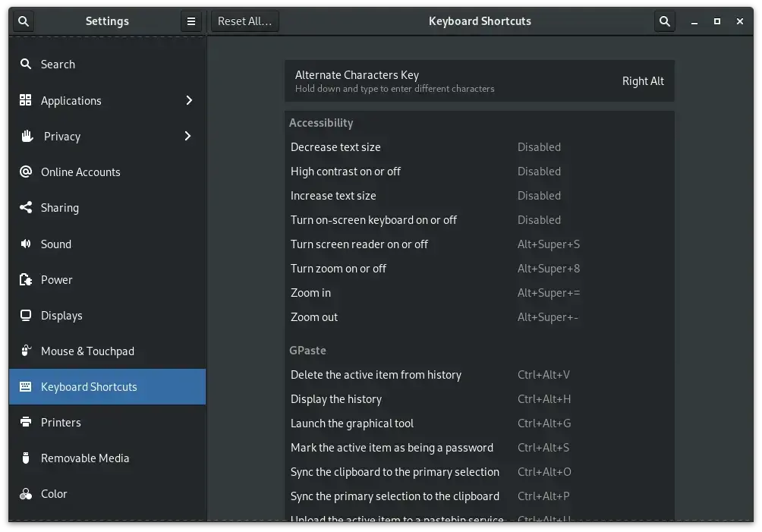Viewport: 762px width, 532px height.
Task: Open the Alternate Characters Key Right Alt setting
Action: tap(479, 81)
